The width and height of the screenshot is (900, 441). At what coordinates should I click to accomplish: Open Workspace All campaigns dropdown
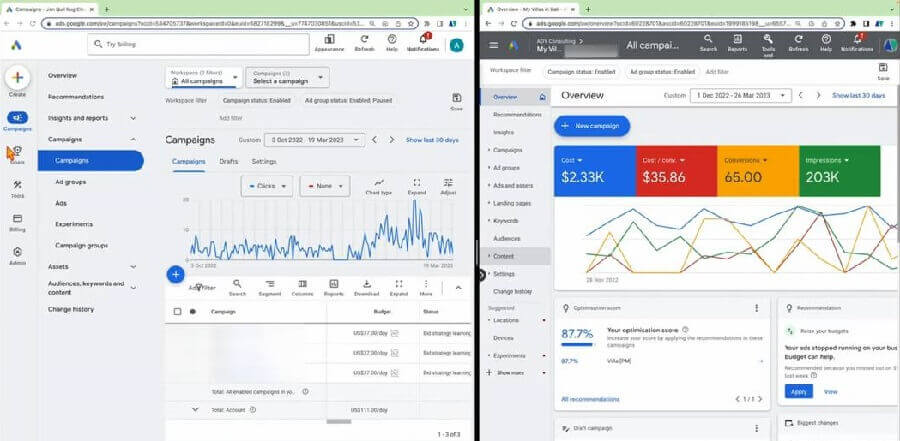pos(204,78)
